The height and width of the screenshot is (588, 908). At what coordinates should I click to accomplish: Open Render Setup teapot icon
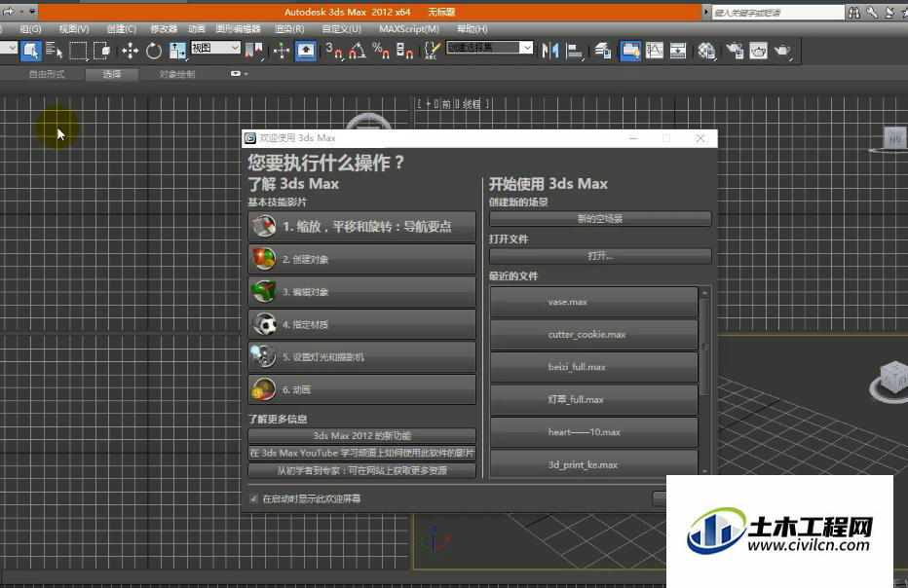click(735, 51)
